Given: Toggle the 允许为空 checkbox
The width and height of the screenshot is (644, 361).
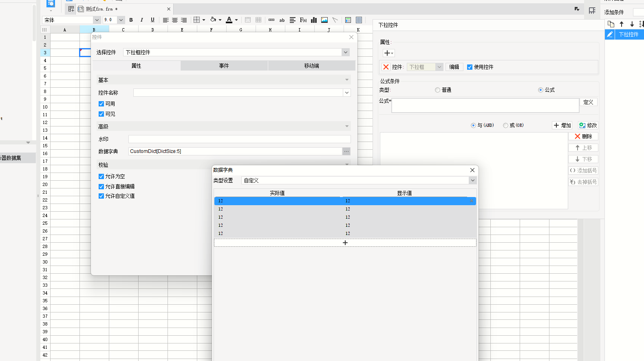Looking at the screenshot, I should coord(101,177).
